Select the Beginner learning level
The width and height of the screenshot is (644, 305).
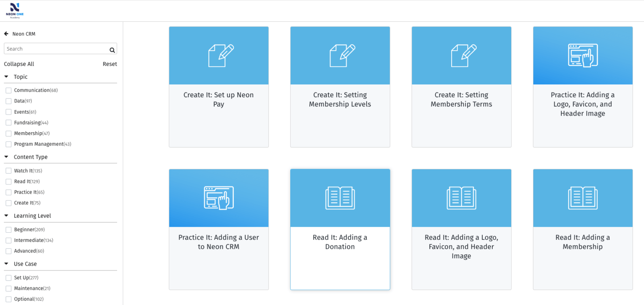coord(8,230)
